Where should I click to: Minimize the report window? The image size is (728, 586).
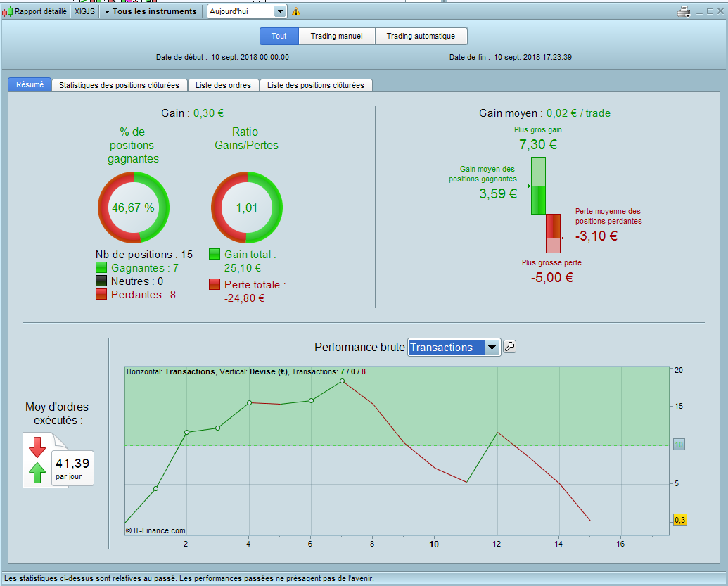700,12
